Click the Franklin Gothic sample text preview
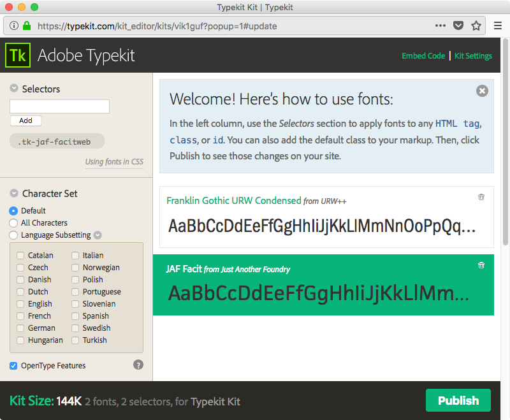Viewport: 510px width, 420px height. click(322, 226)
